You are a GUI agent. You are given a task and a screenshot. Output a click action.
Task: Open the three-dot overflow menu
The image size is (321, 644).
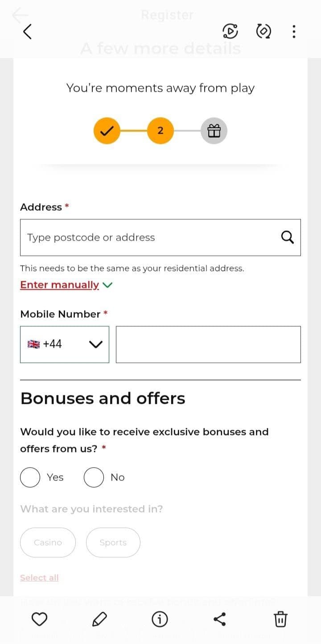click(x=294, y=32)
